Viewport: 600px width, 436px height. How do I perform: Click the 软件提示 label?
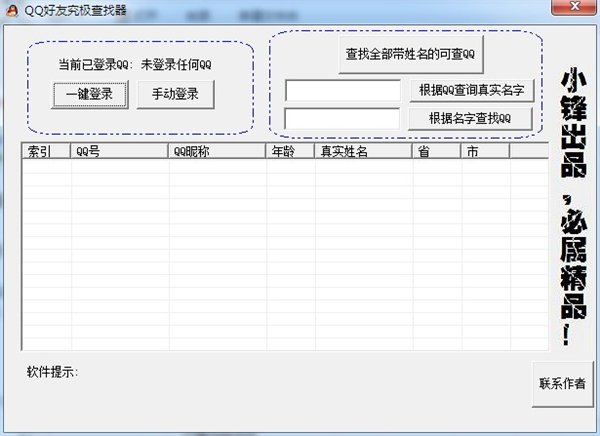[x=52, y=372]
